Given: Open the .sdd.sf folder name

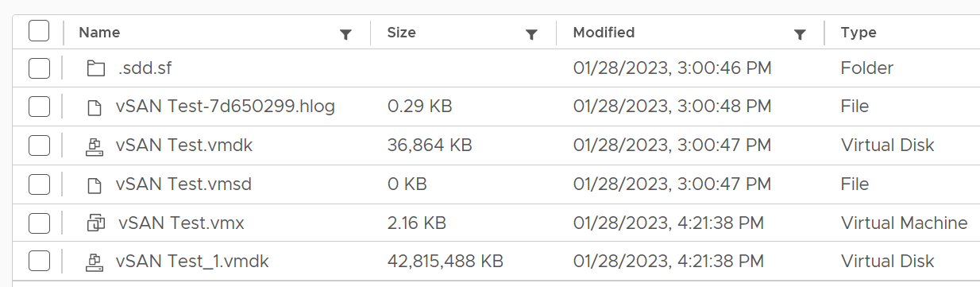Looking at the screenshot, I should click(145, 68).
